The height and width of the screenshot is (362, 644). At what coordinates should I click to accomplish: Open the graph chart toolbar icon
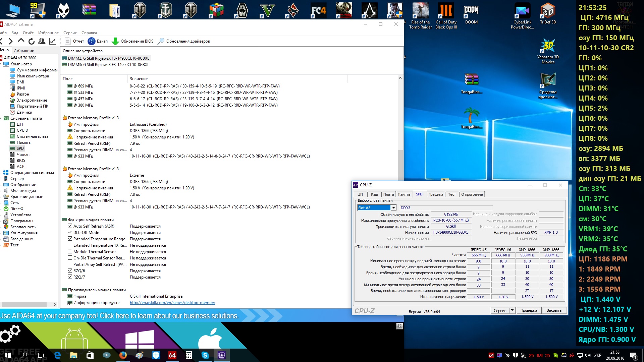point(52,41)
